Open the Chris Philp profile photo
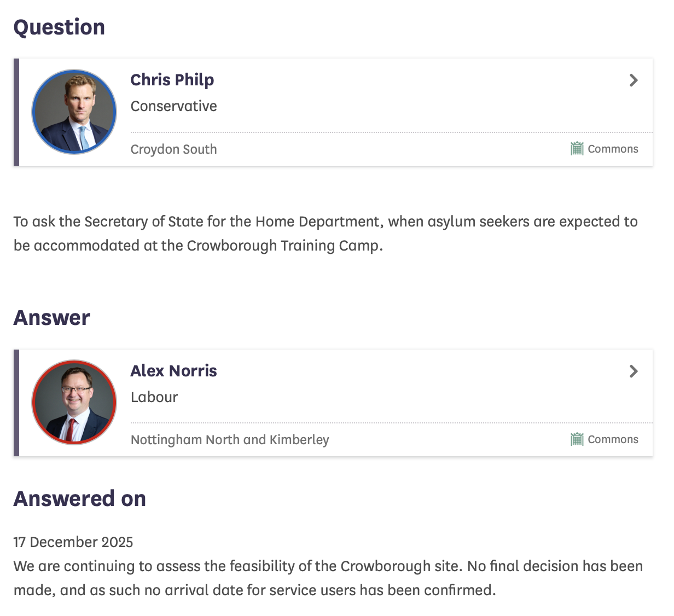The height and width of the screenshot is (616, 674). click(x=74, y=112)
